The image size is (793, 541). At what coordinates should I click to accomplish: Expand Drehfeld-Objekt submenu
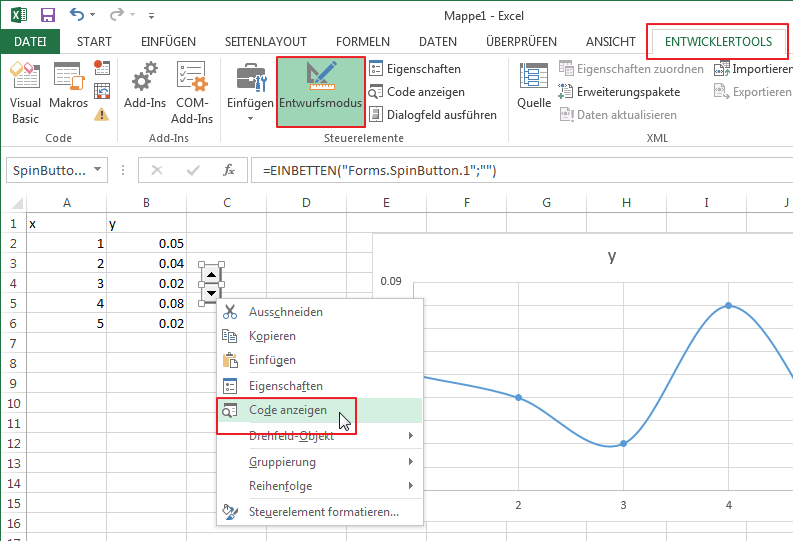320,435
